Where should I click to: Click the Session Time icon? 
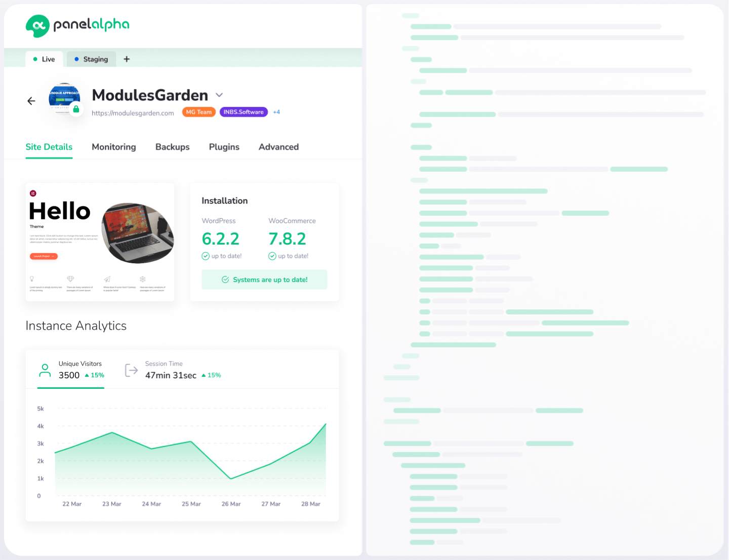(x=131, y=370)
